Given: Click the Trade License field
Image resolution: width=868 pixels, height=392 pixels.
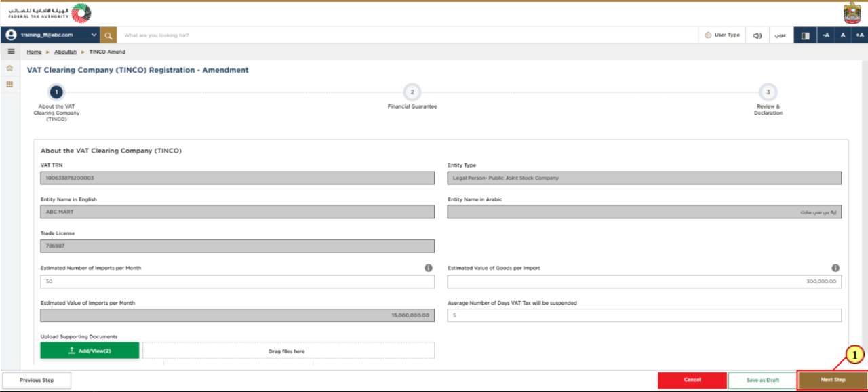Looking at the screenshot, I should tap(237, 246).
